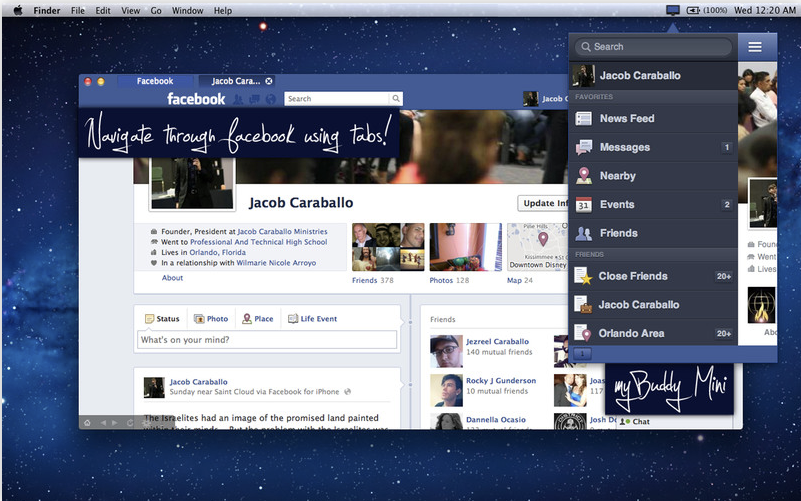The height and width of the screenshot is (501, 801).
Task: Open Dannella Ocasio's profile link
Action: [496, 419]
